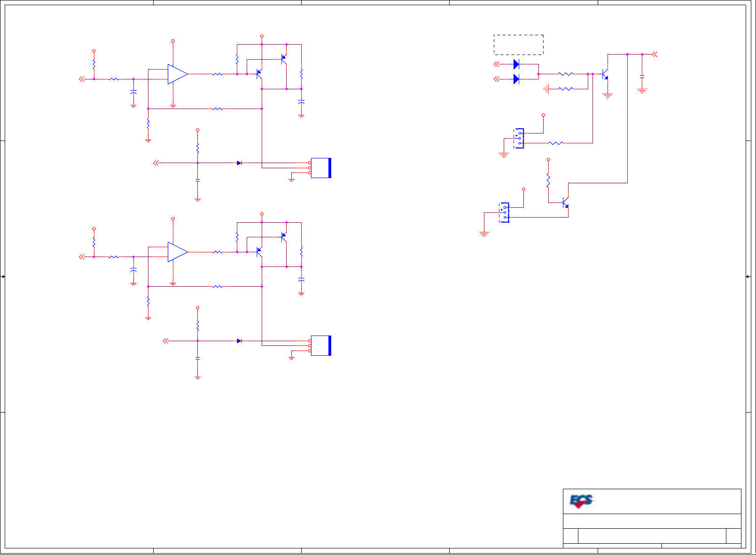Click the power node above the upper op-amp
756x555 pixels.
click(173, 41)
